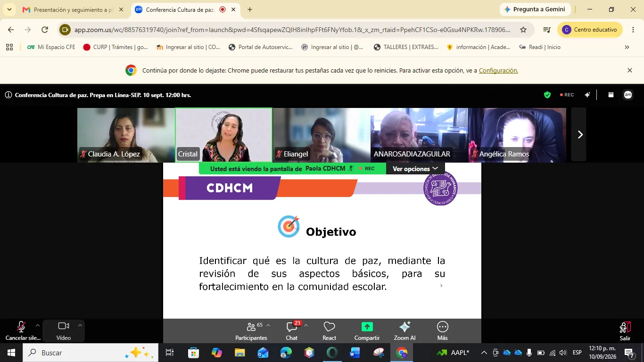Open File Explorer from the taskbar

click(240, 353)
